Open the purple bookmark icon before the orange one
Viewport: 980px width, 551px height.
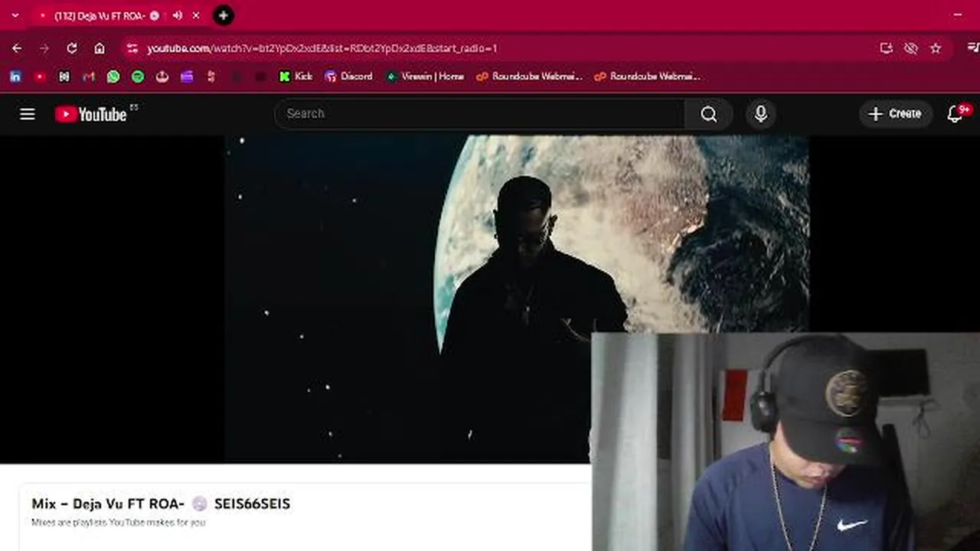pos(187,77)
